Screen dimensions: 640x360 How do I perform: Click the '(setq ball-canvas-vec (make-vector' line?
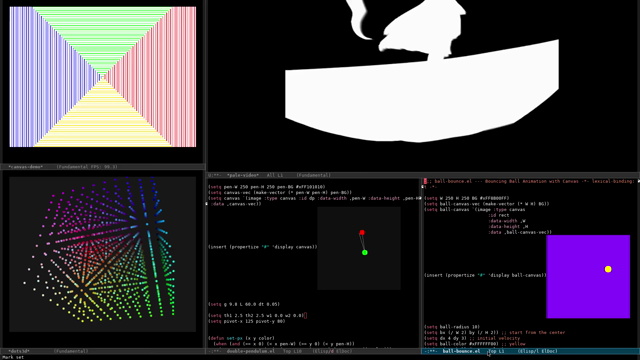(x=487, y=204)
